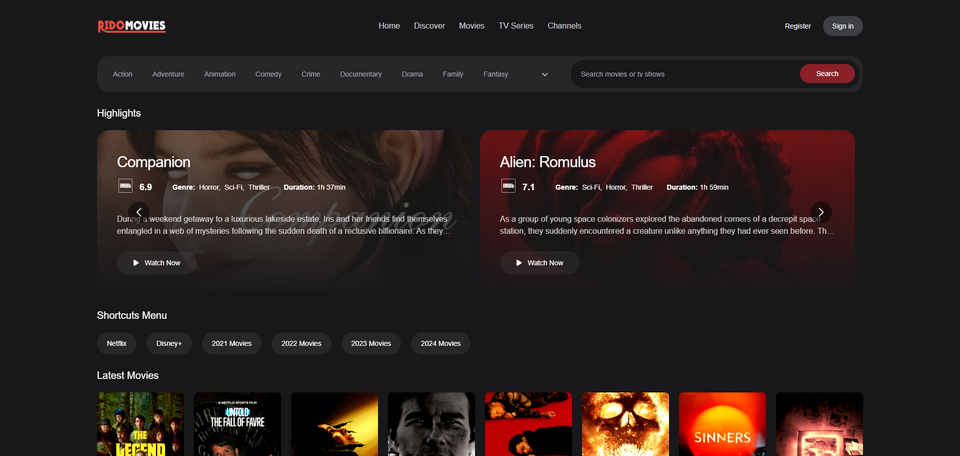Go to the Discover page
960x456 pixels.
coord(429,26)
